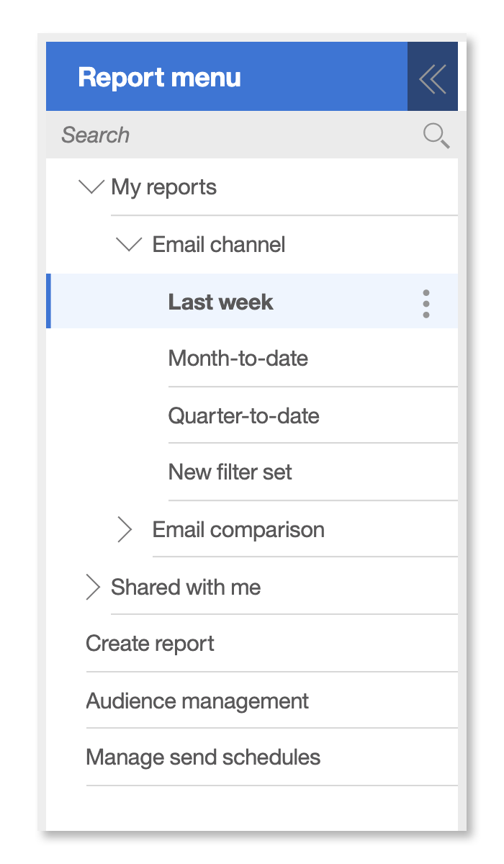Select the Email channel folder label
504x864 pixels.
(x=219, y=245)
